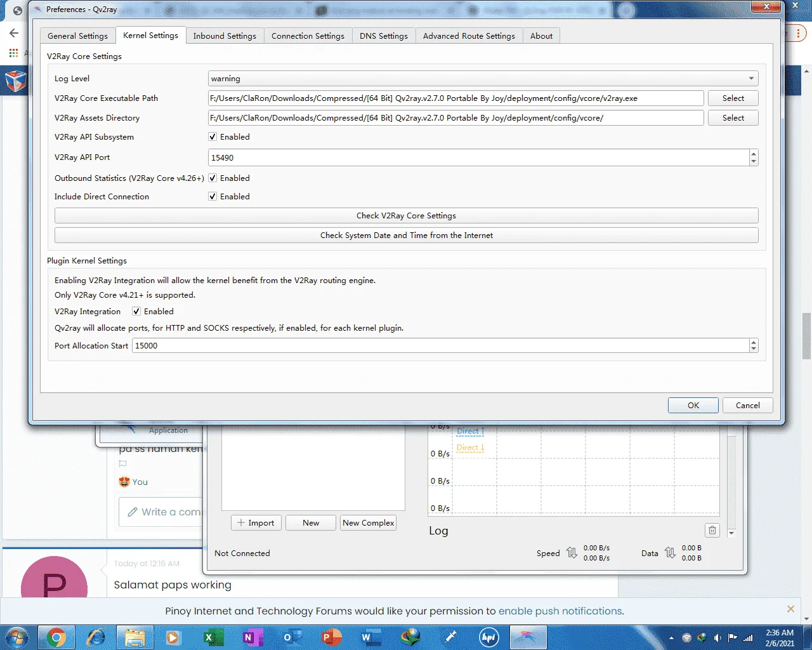Toggle Outbound Statistics Enabled checkbox
The image size is (812, 650).
click(213, 178)
